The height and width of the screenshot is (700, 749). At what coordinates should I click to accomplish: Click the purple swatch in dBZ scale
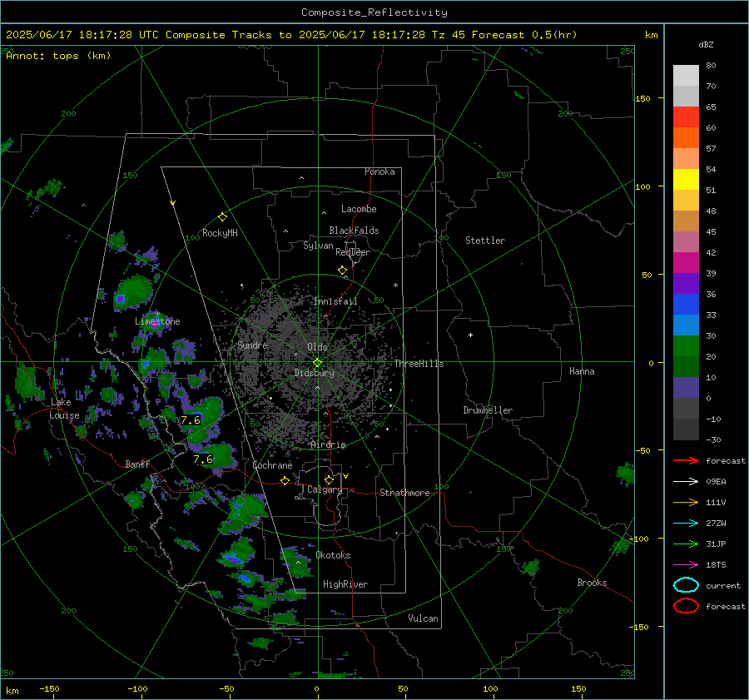(x=686, y=284)
